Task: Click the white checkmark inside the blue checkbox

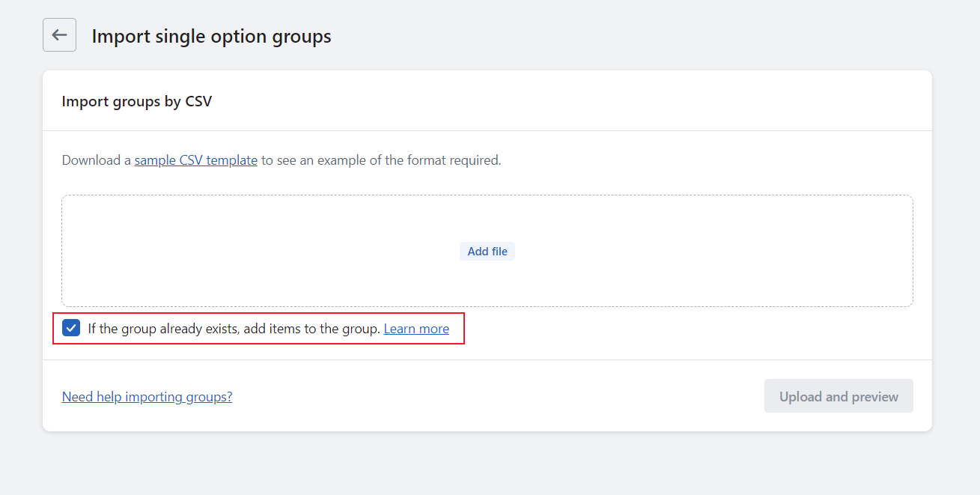Action: pyautogui.click(x=71, y=328)
